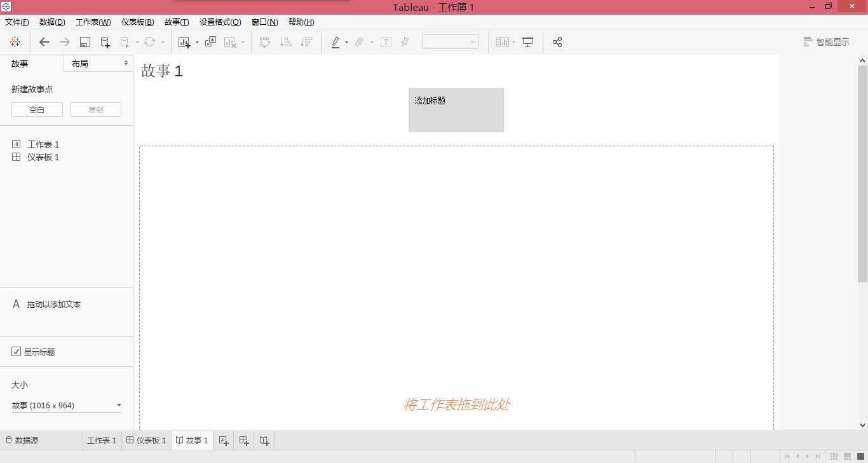Switch to the 工作表 1 sheet tab
This screenshot has height=463, width=868.
[x=102, y=440]
